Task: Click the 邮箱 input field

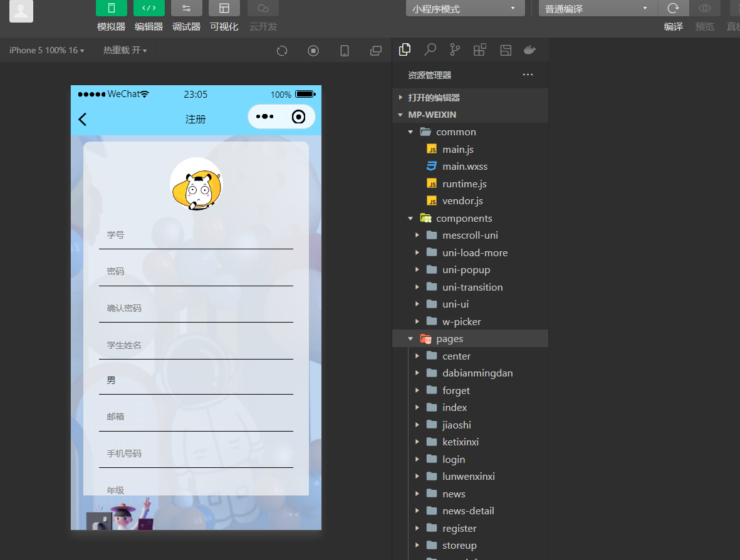Action: [x=196, y=417]
